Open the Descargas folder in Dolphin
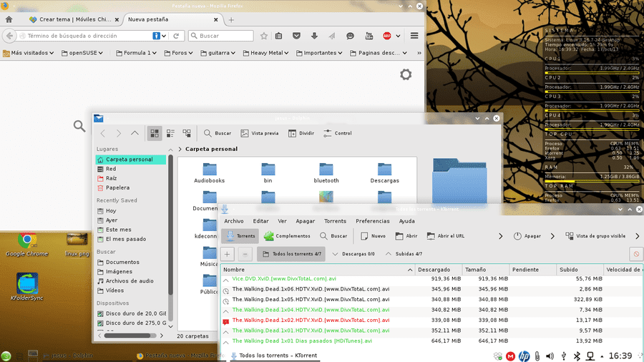644x362 pixels. pos(384,173)
